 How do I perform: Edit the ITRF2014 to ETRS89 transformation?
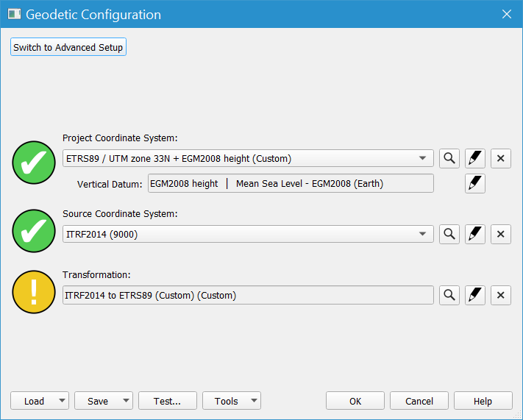(x=475, y=295)
